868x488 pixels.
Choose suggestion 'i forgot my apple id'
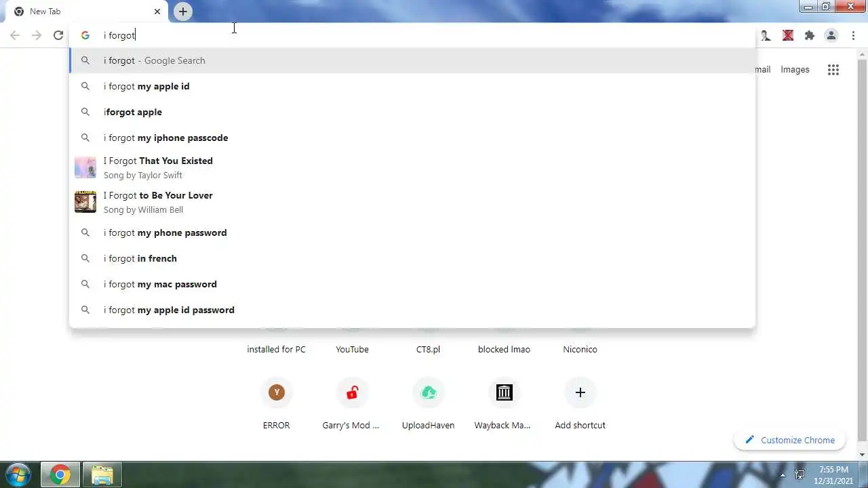[412, 86]
